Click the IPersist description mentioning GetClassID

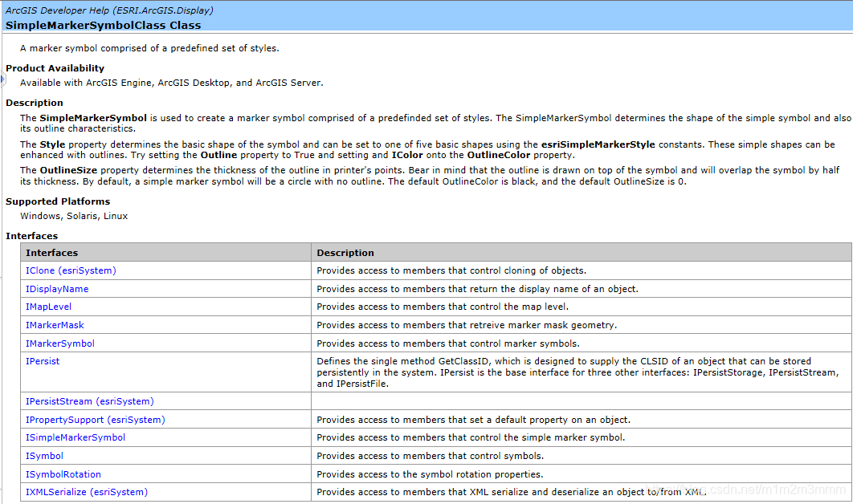(x=578, y=372)
